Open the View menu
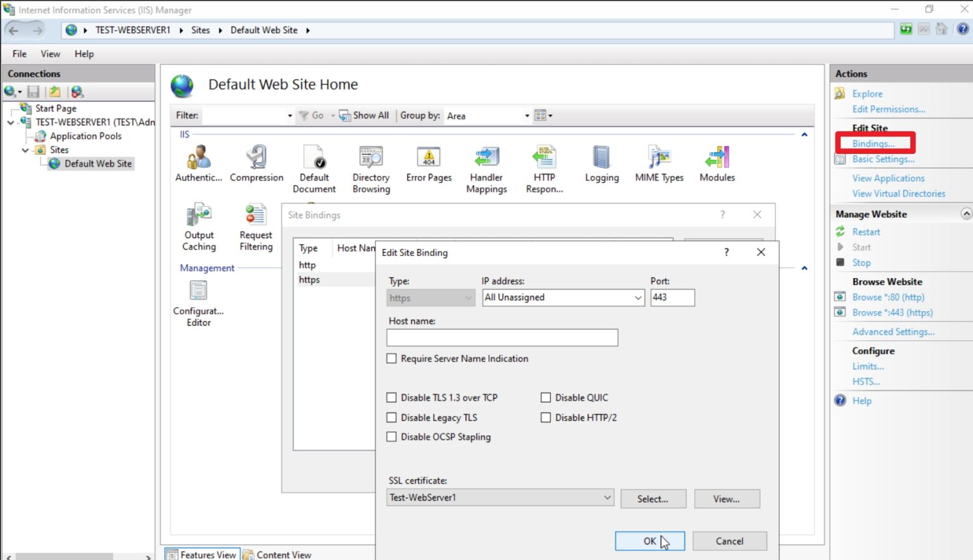The height and width of the screenshot is (560, 973). 49,54
